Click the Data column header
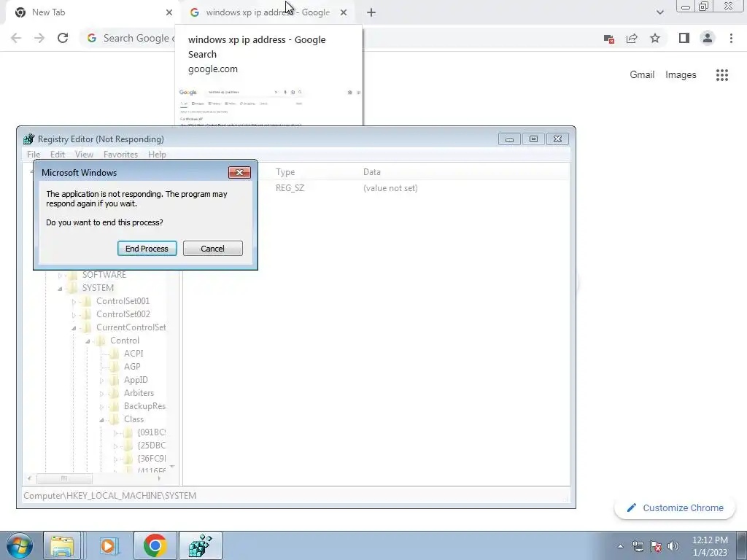The height and width of the screenshot is (560, 747). coord(371,172)
